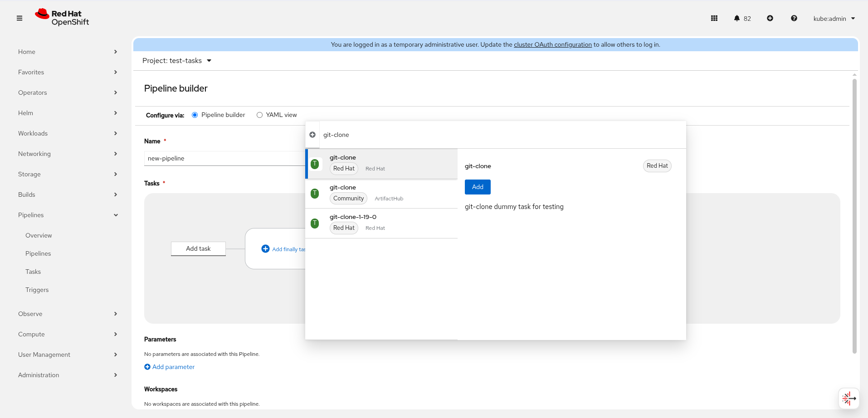This screenshot has height=418, width=868.
Task: Click the blue Add button for git-clone
Action: [478, 187]
